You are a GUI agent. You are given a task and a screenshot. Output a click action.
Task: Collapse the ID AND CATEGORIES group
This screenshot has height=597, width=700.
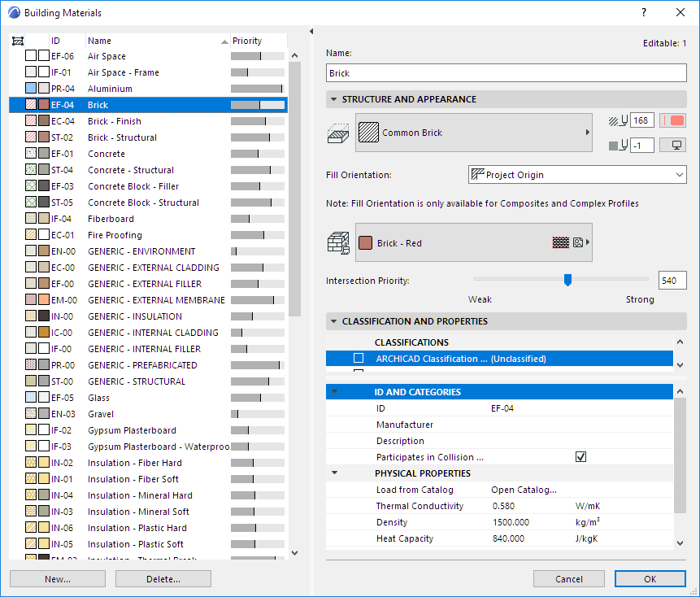coord(334,391)
